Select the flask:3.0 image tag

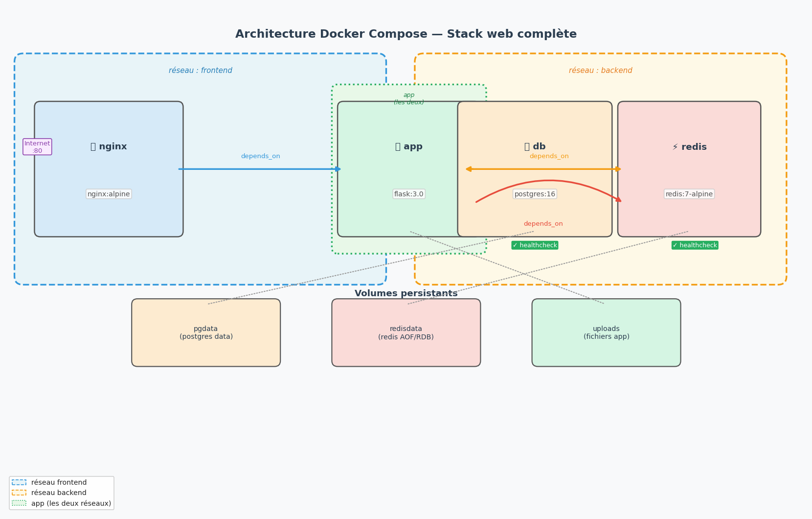409,194
